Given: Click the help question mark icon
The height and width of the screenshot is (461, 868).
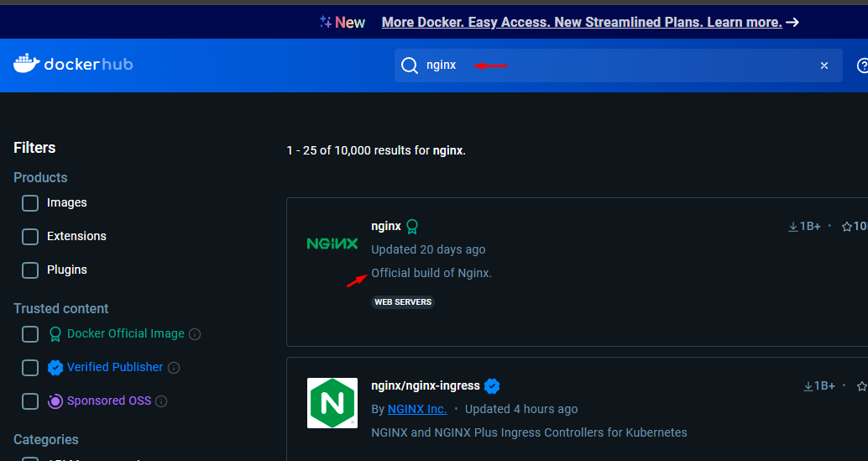Looking at the screenshot, I should pos(861,65).
